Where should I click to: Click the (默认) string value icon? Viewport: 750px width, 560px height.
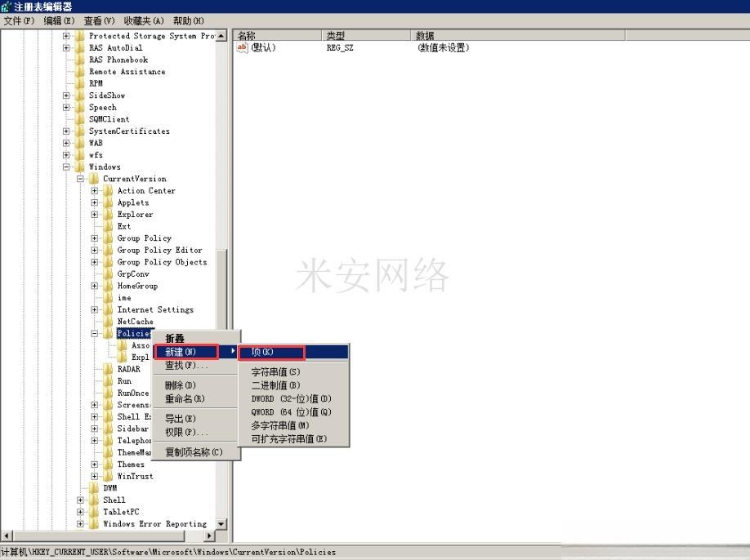coord(242,48)
